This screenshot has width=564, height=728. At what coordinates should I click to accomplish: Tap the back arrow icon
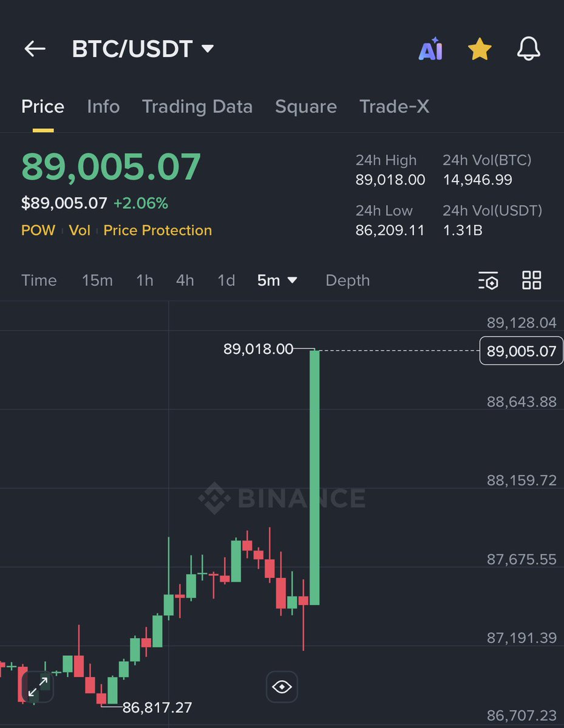35,49
